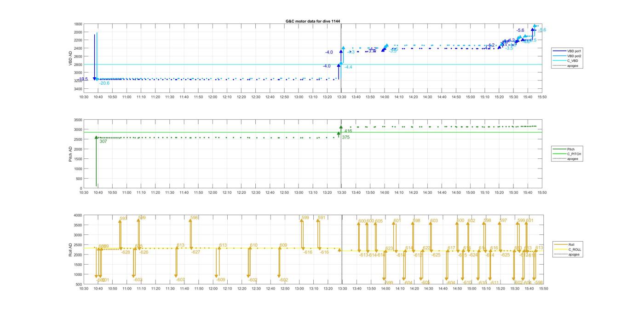Click the 10:30 time tick under Roll plot
644x319 pixels.
84,289
